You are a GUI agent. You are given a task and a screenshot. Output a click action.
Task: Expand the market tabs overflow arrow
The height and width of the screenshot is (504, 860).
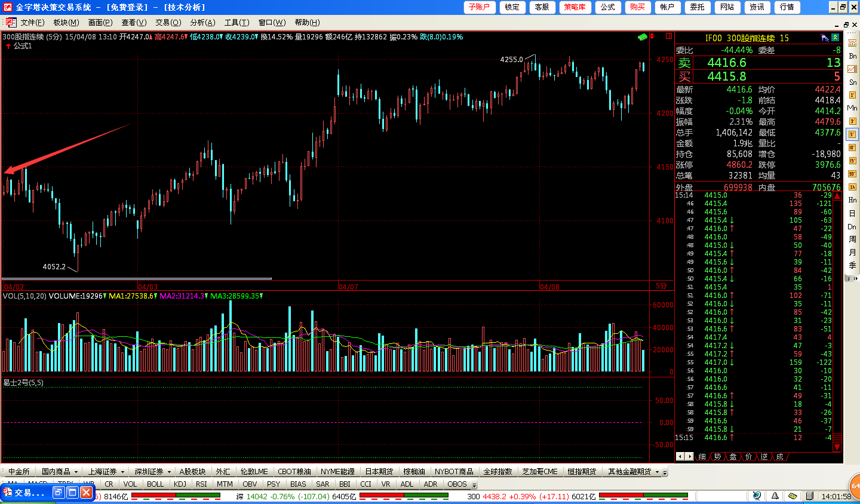point(665,472)
